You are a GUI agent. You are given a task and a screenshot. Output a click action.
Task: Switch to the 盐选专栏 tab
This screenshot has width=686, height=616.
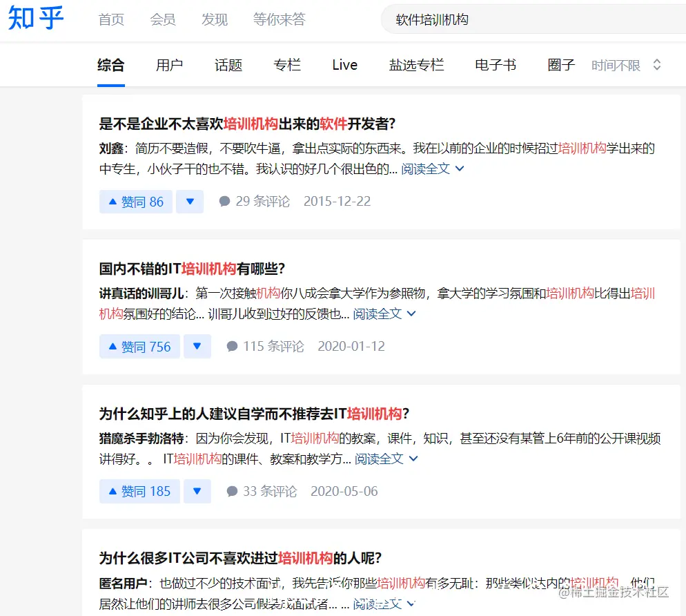(x=417, y=65)
